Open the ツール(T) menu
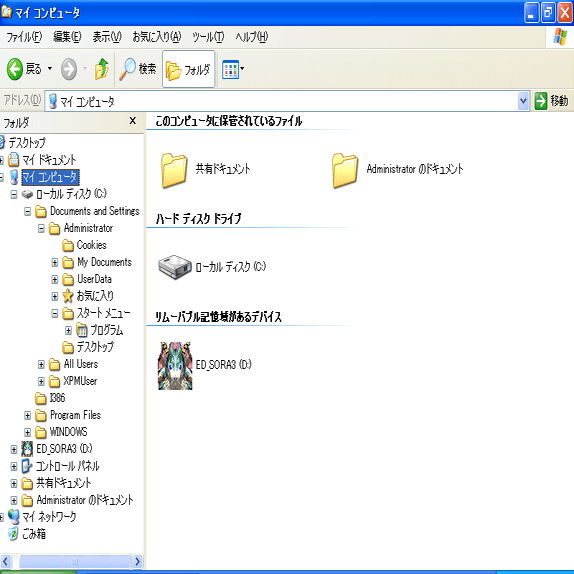574x574 pixels. [x=208, y=37]
